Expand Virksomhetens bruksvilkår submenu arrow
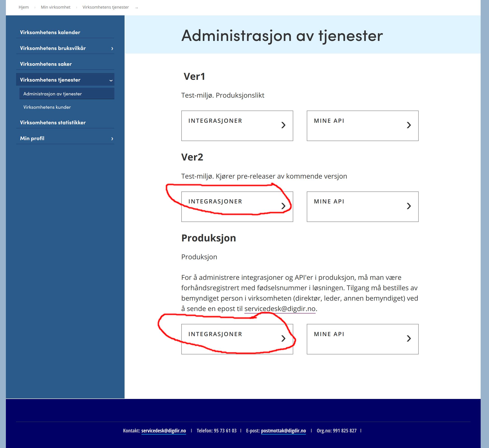This screenshot has width=489, height=448. click(112, 49)
